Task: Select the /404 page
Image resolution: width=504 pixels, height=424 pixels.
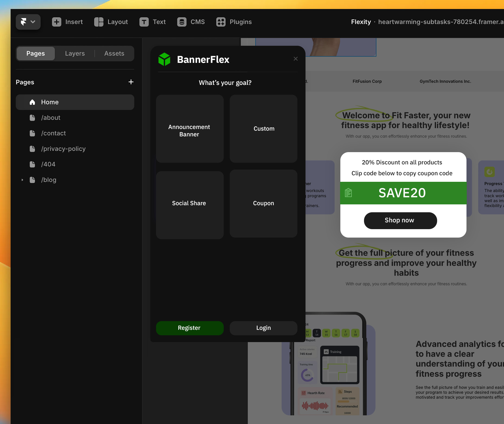Action: click(75, 164)
